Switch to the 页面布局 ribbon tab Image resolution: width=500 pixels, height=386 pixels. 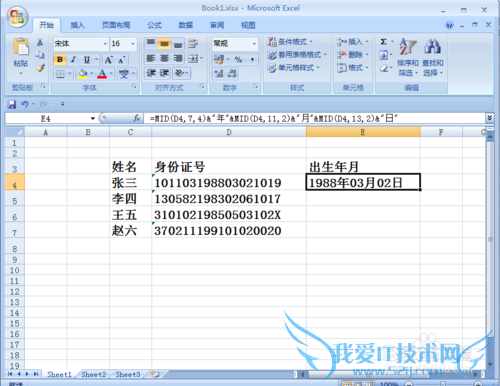(116, 25)
